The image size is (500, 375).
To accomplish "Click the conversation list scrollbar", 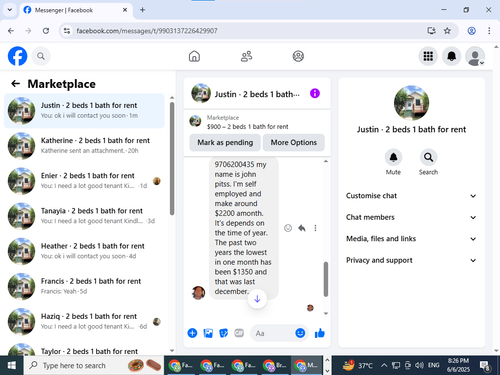I will pyautogui.click(x=172, y=158).
